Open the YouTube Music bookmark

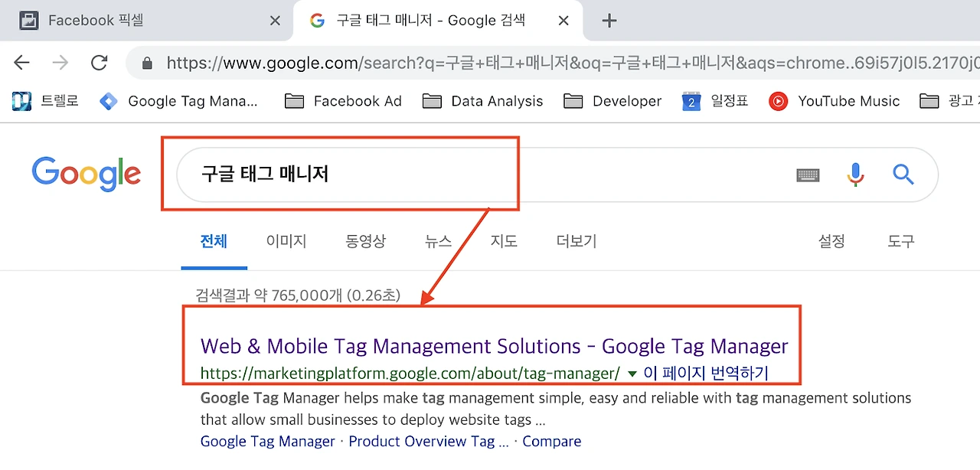click(x=835, y=101)
